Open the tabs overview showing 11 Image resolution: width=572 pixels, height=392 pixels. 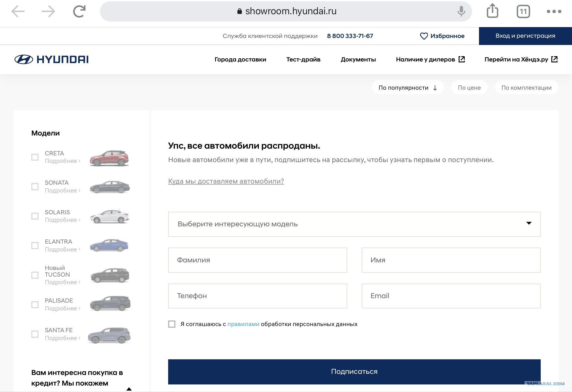point(523,11)
